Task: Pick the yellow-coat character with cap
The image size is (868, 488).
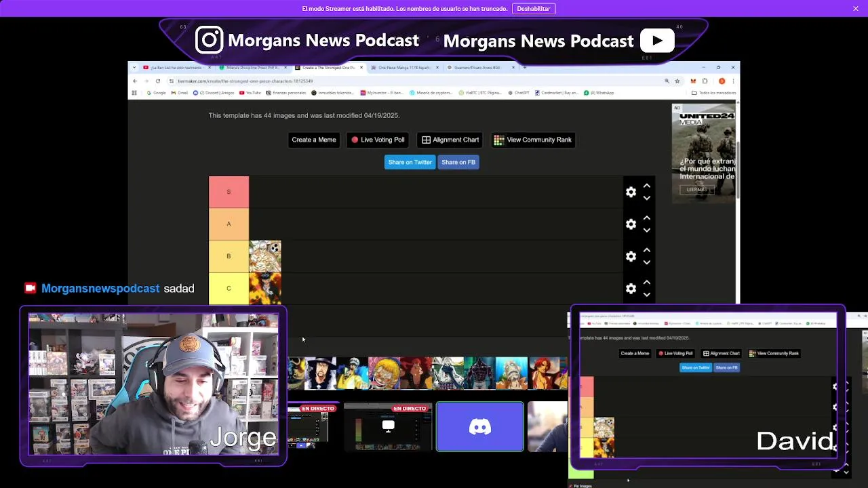Action: (352, 373)
